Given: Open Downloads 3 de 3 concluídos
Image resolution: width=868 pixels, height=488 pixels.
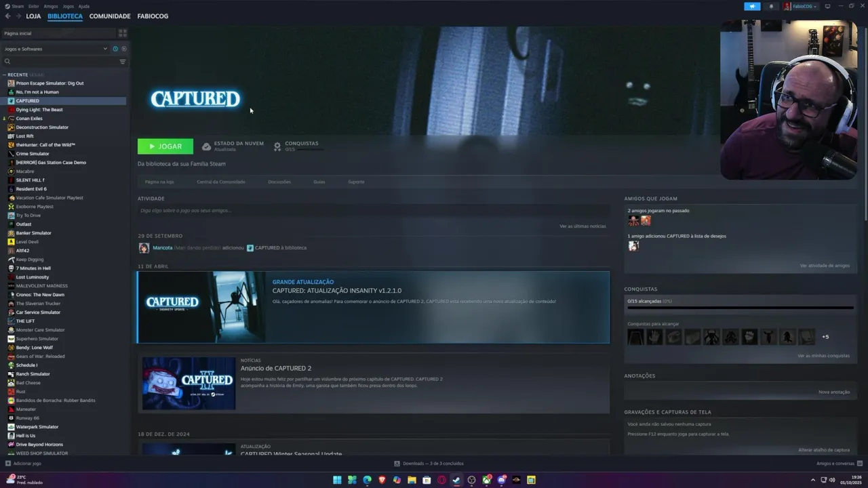Looking at the screenshot, I should tap(429, 464).
